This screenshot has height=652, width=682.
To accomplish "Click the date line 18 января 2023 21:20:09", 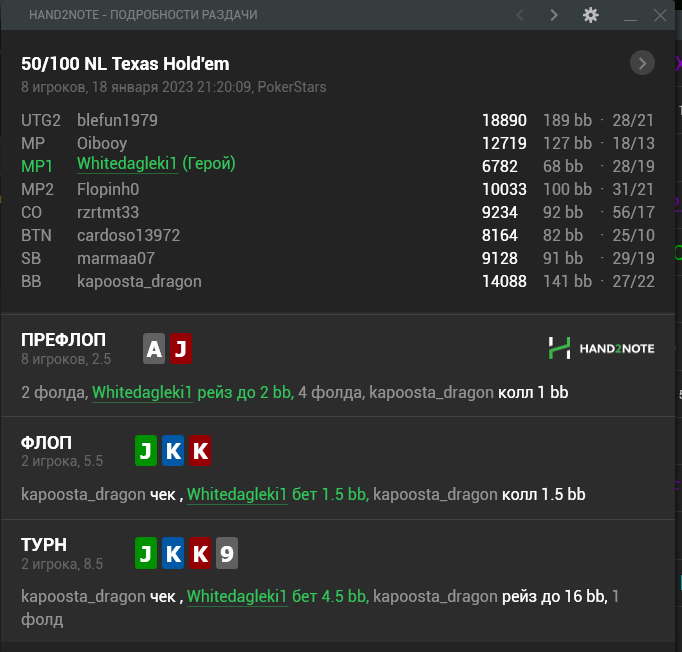I will pos(172,87).
